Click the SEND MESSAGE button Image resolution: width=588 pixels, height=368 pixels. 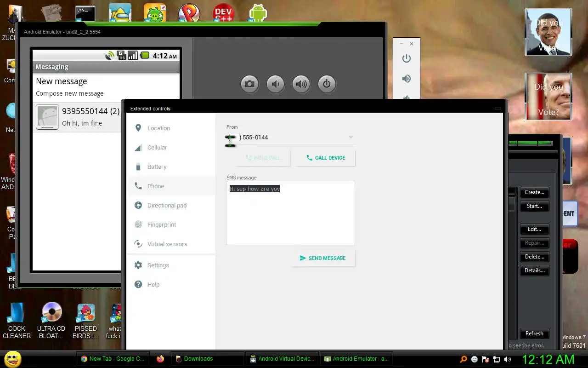(x=323, y=258)
